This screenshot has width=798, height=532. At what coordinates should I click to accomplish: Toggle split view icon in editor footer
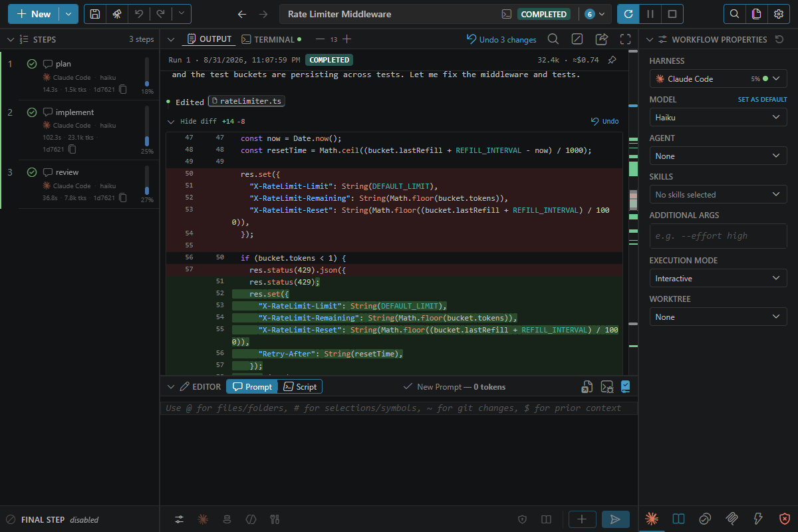click(x=546, y=519)
